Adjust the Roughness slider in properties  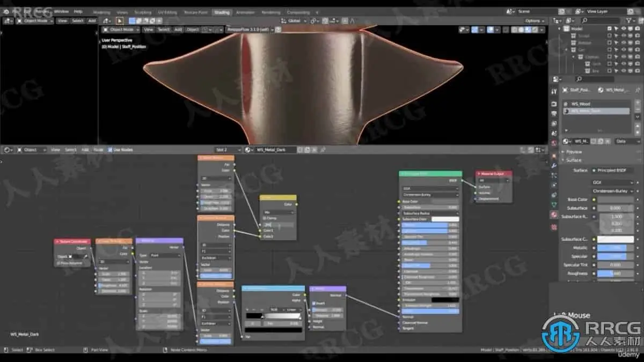[615, 273]
